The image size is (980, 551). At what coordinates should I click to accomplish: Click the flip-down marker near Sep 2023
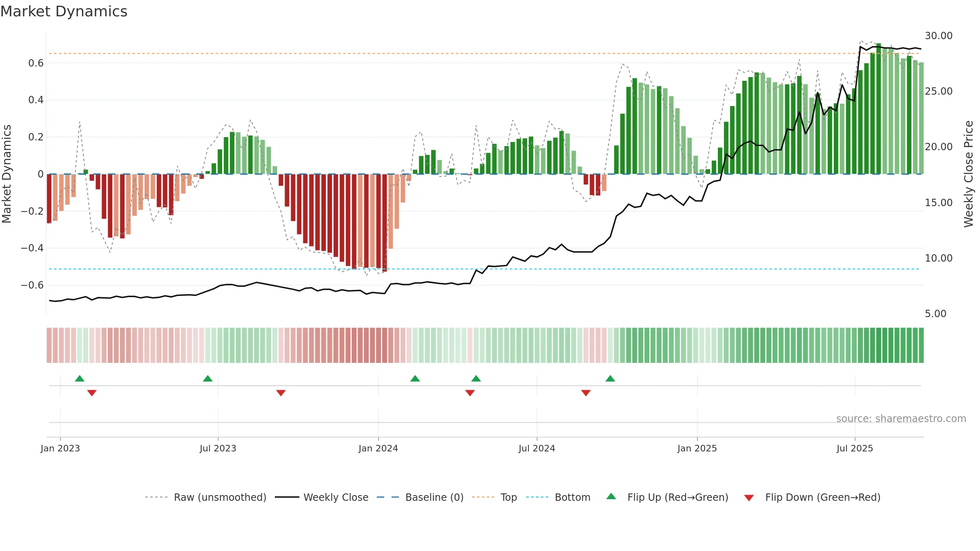(281, 393)
